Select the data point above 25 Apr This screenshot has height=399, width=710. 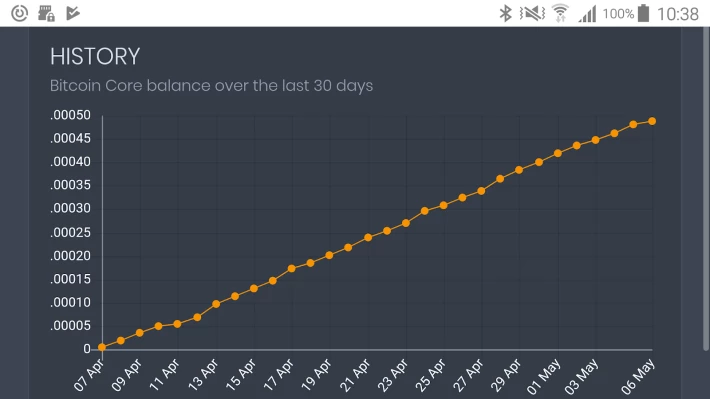click(x=443, y=205)
